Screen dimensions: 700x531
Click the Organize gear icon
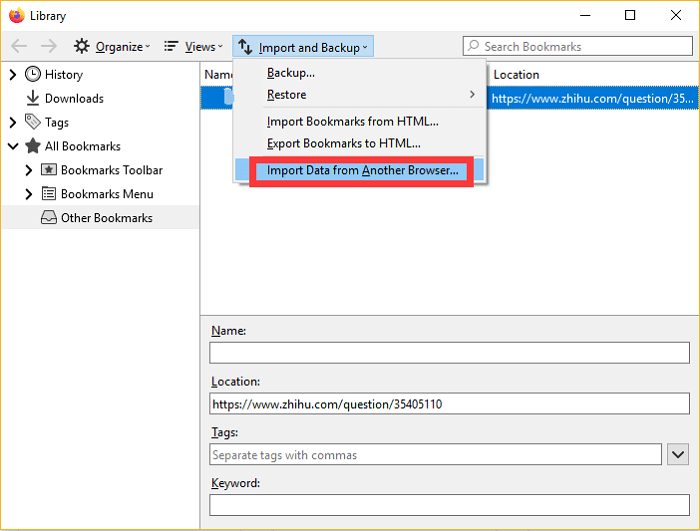coord(82,47)
